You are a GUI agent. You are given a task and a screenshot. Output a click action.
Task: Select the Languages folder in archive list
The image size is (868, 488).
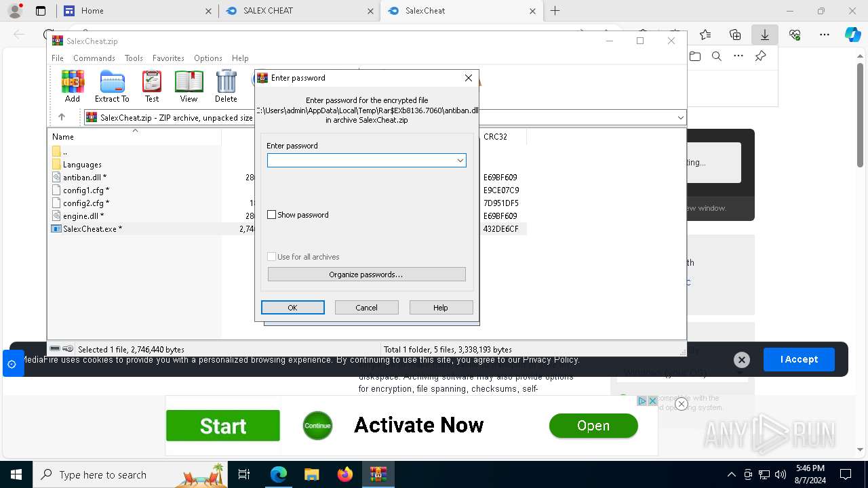82,164
